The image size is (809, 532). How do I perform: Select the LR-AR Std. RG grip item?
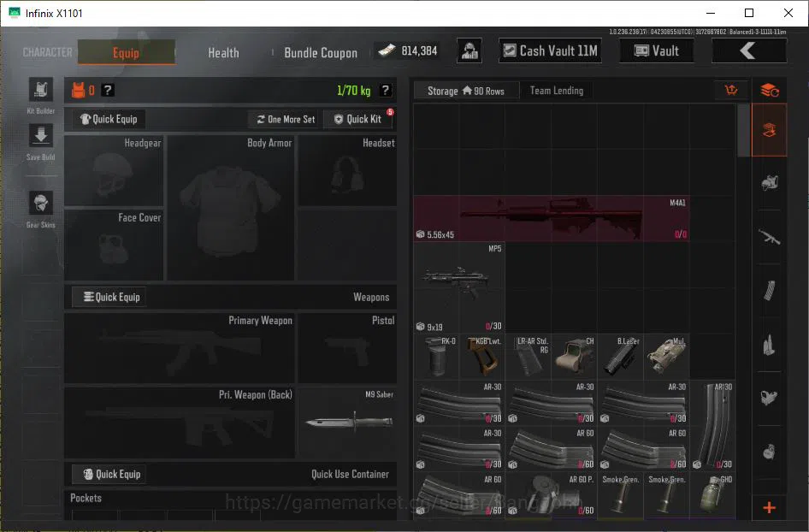(529, 357)
